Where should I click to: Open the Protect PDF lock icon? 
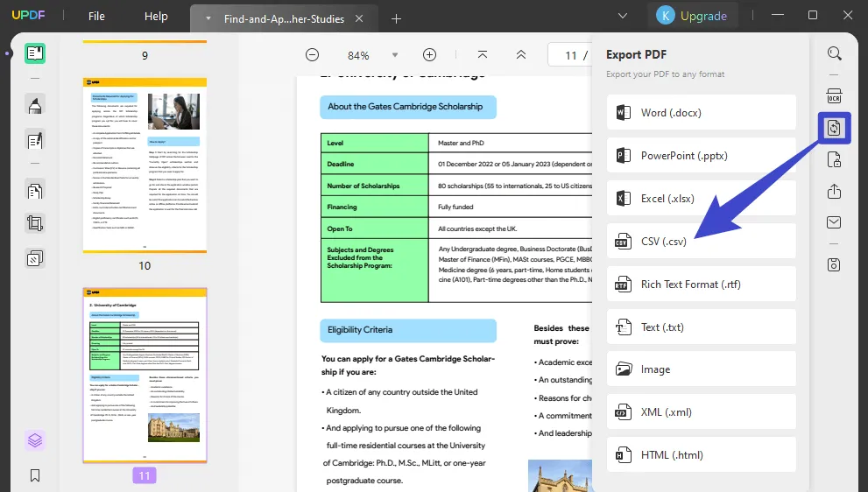[x=834, y=159]
